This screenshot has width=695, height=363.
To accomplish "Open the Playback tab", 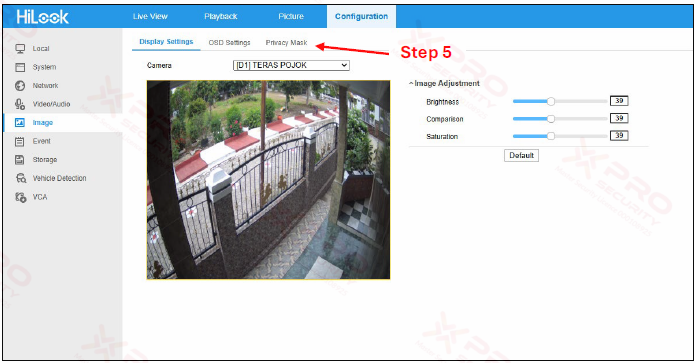I will click(221, 16).
